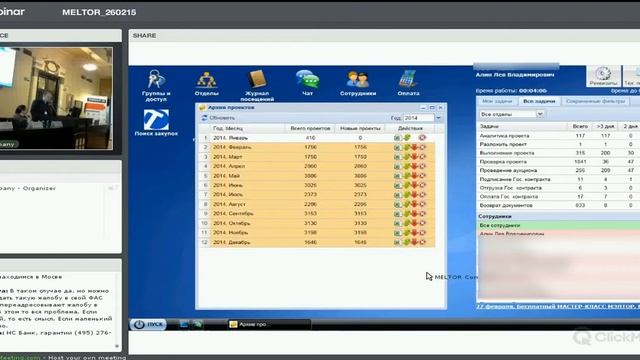Screen dimensions: 640x360
Task: Click the green arrow icon for 2014, Январь
Action: 407,138
